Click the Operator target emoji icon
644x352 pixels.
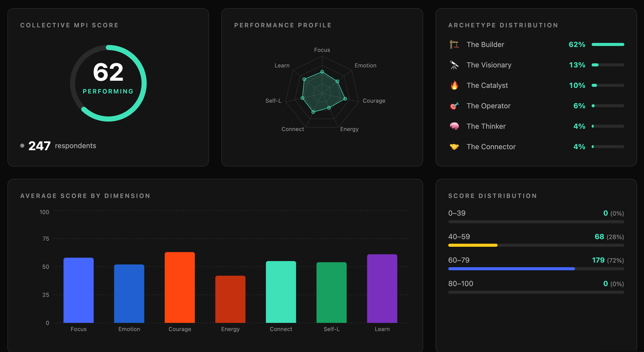pyautogui.click(x=454, y=106)
